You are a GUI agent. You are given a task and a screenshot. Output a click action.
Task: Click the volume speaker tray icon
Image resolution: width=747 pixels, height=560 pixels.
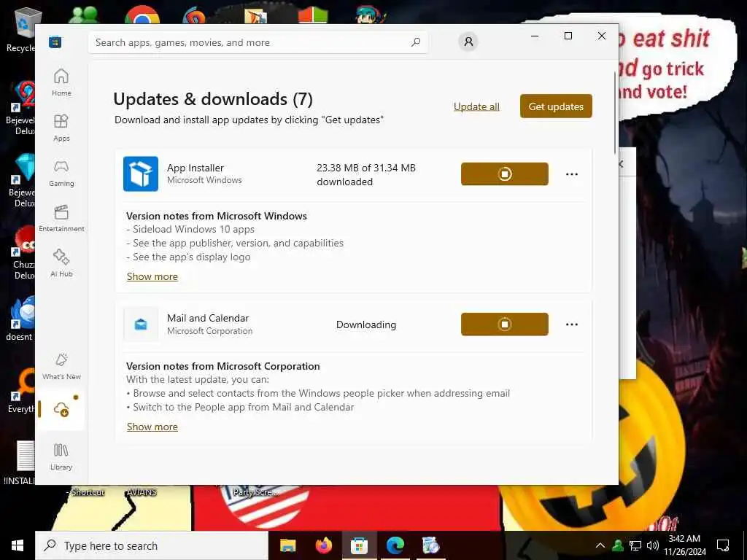[653, 545]
